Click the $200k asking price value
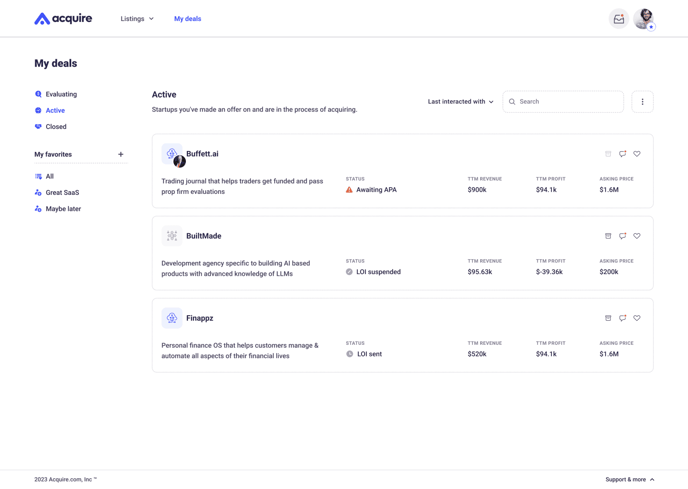This screenshot has width=688, height=489. tap(609, 272)
